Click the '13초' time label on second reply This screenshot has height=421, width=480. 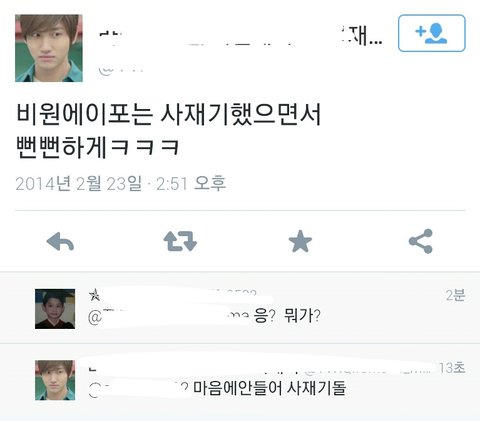(x=452, y=368)
